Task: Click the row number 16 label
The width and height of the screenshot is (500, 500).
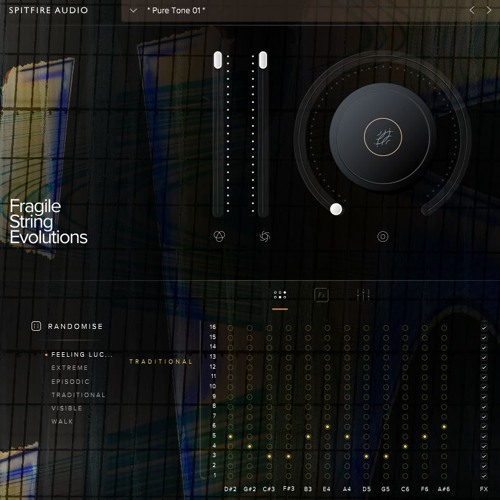Action: click(213, 327)
